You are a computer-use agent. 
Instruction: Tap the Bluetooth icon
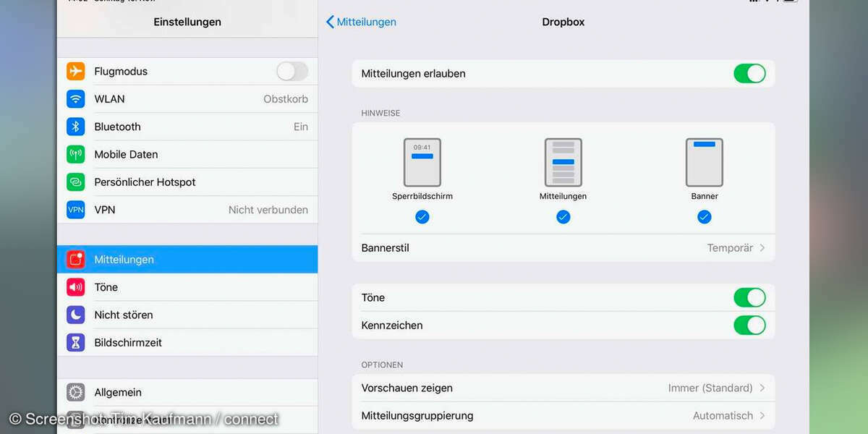[x=76, y=127]
